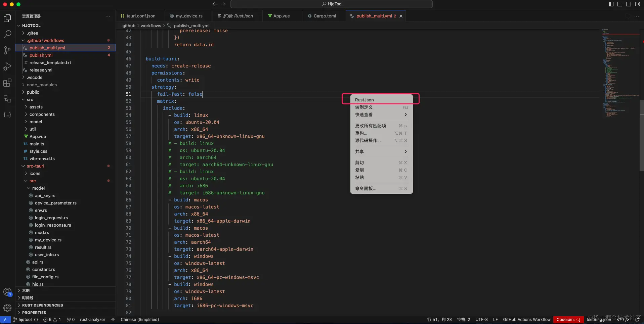Close the publish_multi.yml tab
Viewport: 644px width, 324px height.
pyautogui.click(x=401, y=16)
